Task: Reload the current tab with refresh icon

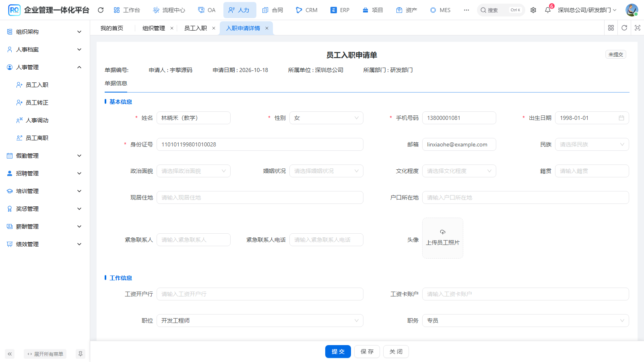Action: tap(624, 28)
